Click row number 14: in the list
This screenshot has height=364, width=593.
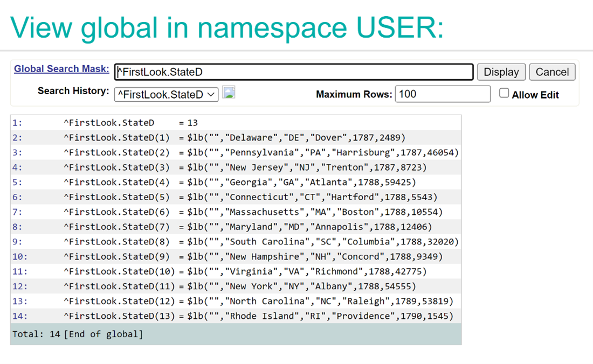click(x=20, y=316)
